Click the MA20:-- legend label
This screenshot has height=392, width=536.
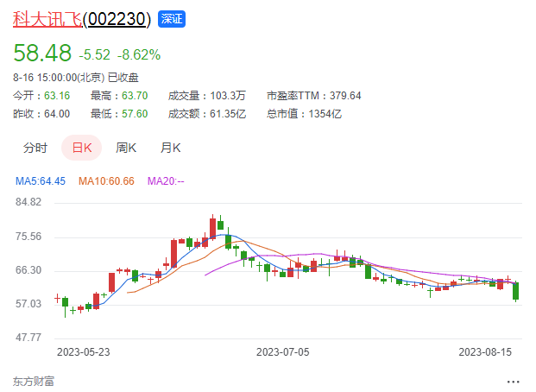click(x=166, y=181)
